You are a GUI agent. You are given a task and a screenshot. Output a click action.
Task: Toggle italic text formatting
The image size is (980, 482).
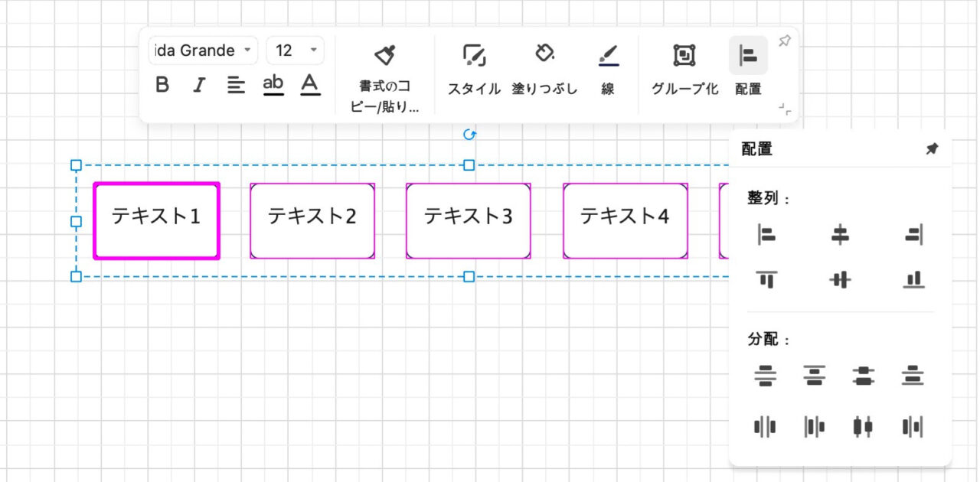click(x=199, y=84)
